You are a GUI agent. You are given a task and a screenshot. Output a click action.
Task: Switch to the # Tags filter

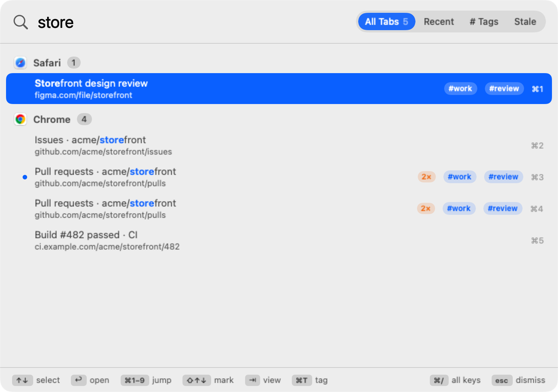pos(484,21)
